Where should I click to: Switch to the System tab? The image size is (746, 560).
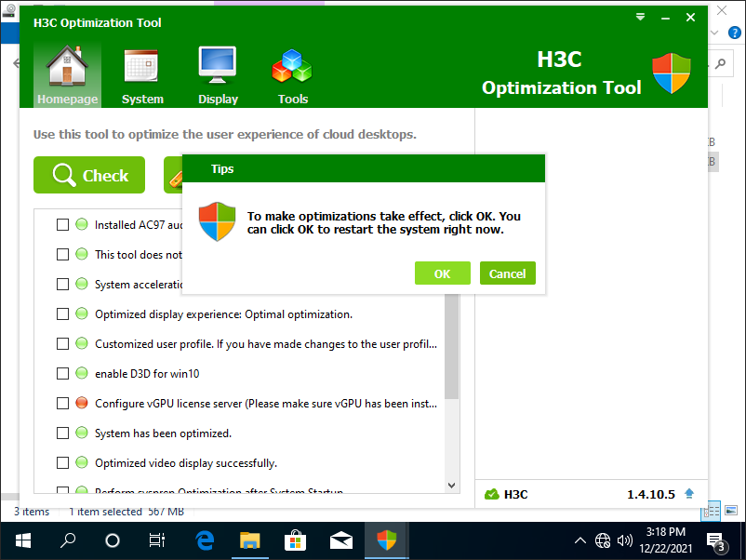[x=141, y=76]
